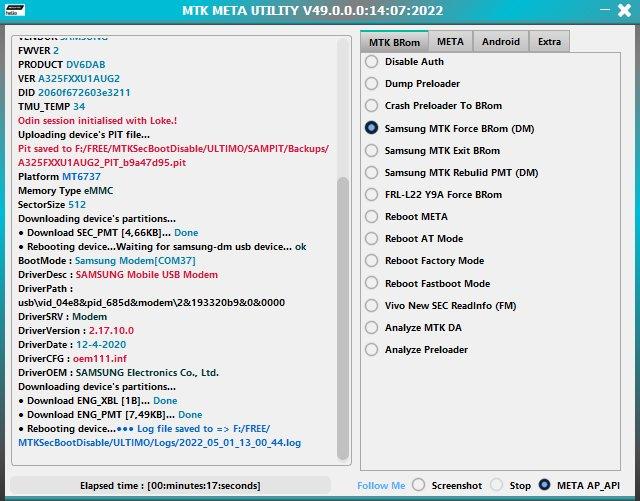The image size is (640, 501).
Task: Click the usb\vid_04e8&pid_685d driver path text
Action: (151, 303)
